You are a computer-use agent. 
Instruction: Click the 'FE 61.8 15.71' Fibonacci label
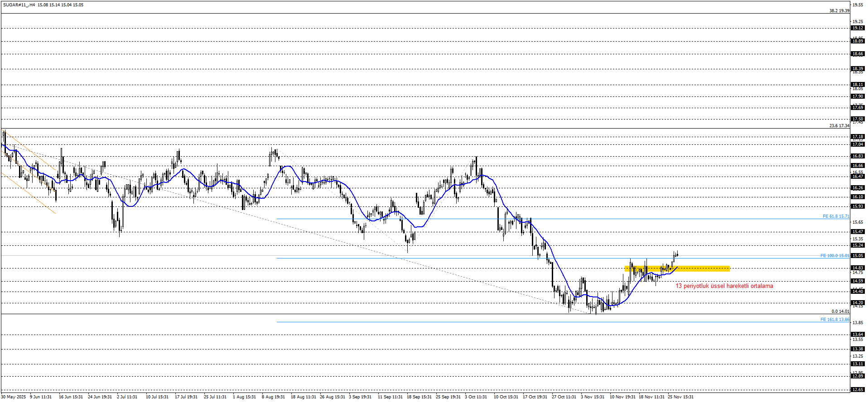coord(835,216)
